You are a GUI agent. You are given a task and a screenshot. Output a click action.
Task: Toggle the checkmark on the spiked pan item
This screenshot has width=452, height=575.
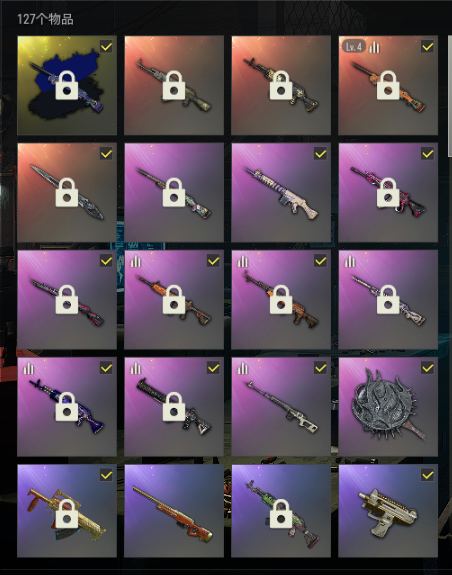[427, 368]
